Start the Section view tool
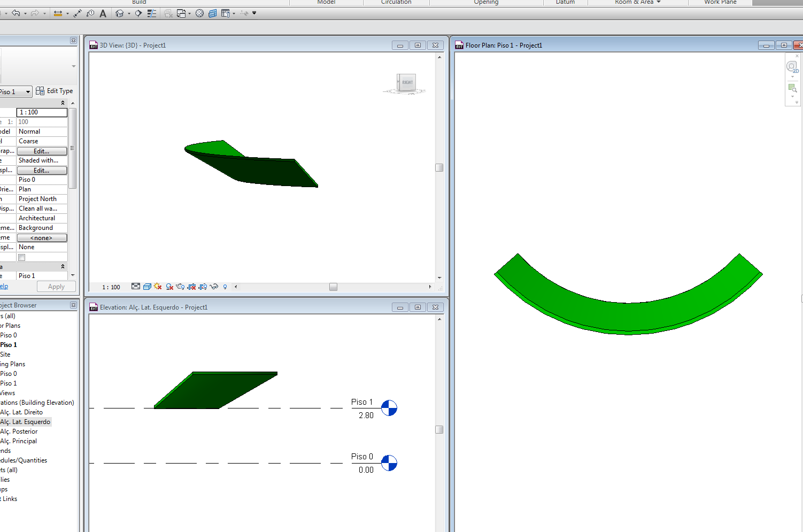 pyautogui.click(x=138, y=13)
